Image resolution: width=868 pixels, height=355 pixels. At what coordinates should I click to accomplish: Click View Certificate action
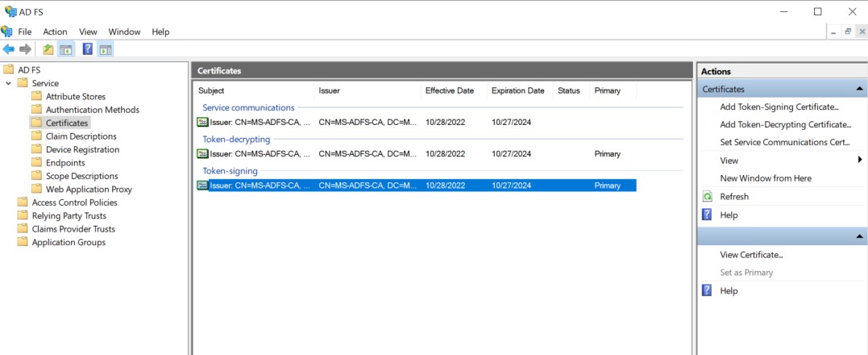[751, 255]
